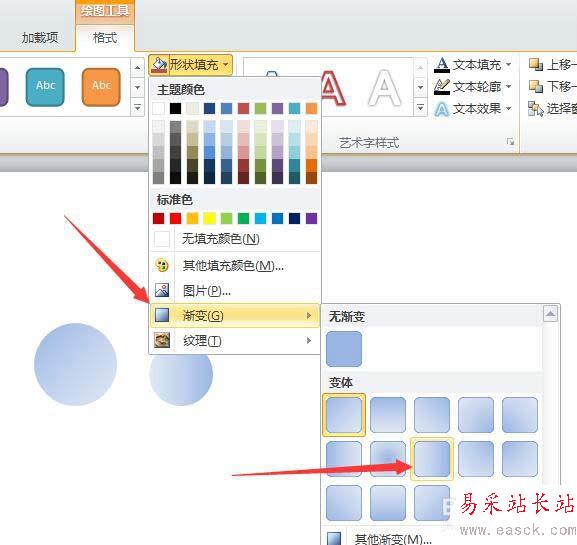Pick the purple standard color
The height and width of the screenshot is (545, 577).
pyautogui.click(x=311, y=218)
